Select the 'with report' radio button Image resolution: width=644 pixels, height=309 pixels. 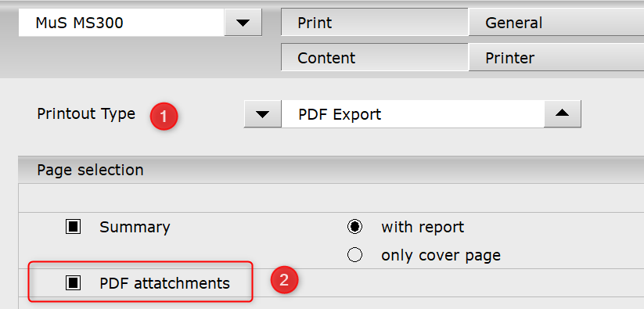(x=354, y=227)
